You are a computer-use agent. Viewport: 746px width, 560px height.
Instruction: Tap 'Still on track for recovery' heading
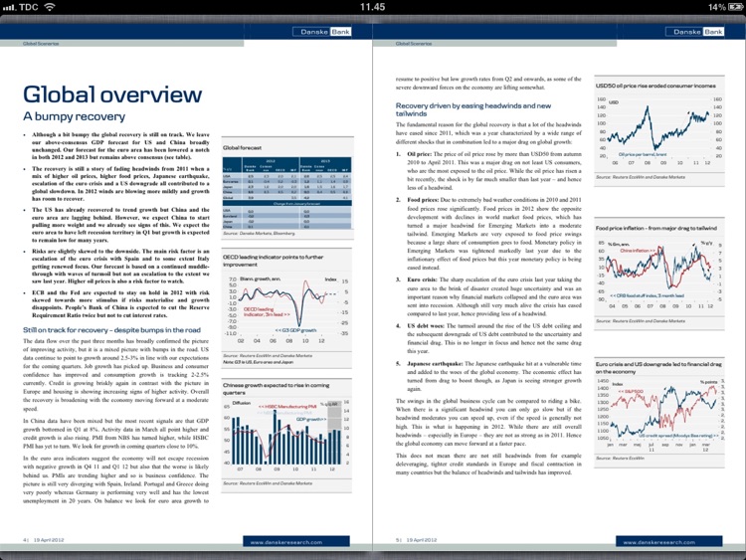(111, 329)
